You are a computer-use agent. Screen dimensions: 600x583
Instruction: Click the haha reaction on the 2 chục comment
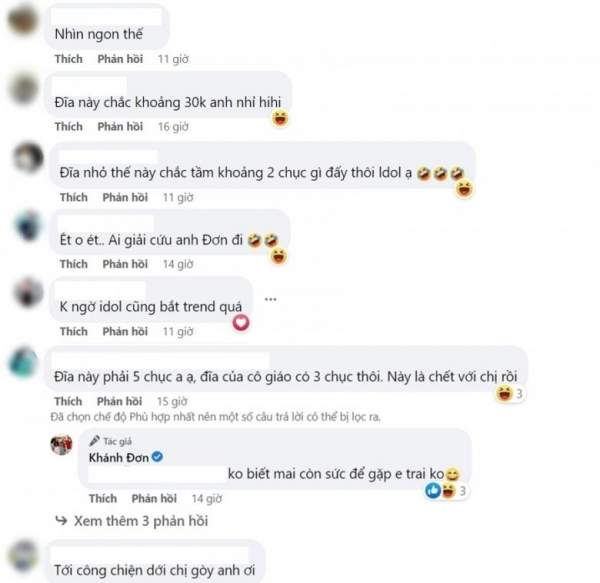point(464,189)
